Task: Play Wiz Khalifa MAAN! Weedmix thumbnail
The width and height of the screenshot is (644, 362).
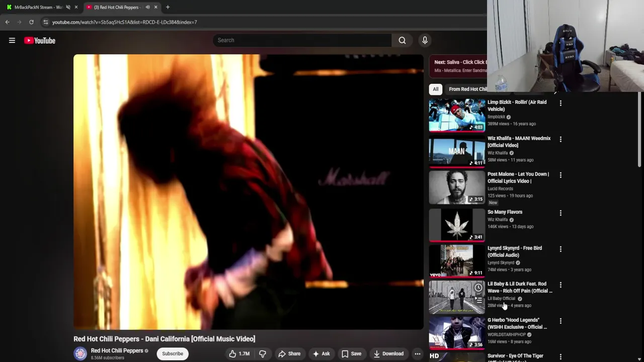Action: tap(457, 151)
